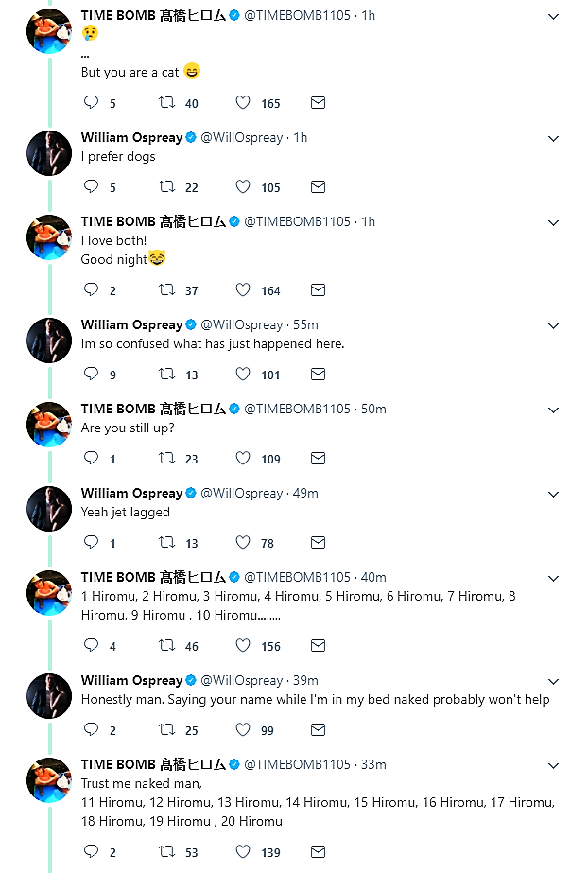Image resolution: width=588 pixels, height=873 pixels.
Task: Send "Im so confused" tweet via direct message
Action: click(319, 375)
